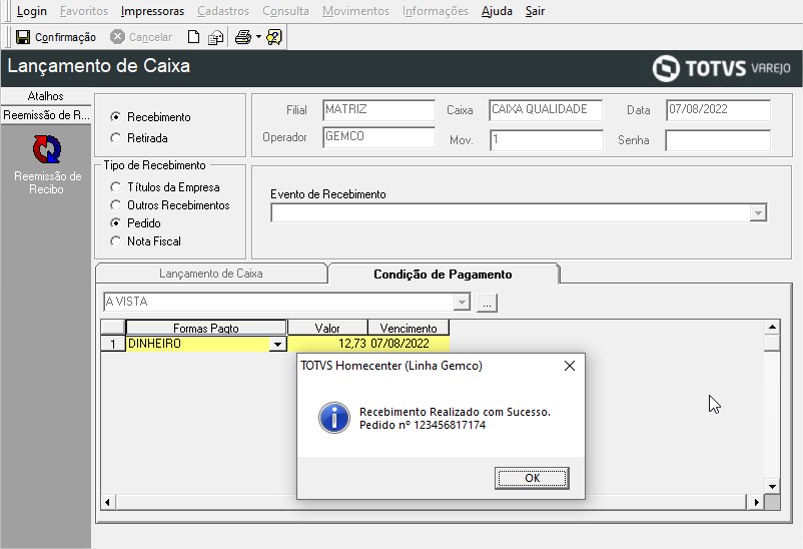Click the Sair menu item

535,11
